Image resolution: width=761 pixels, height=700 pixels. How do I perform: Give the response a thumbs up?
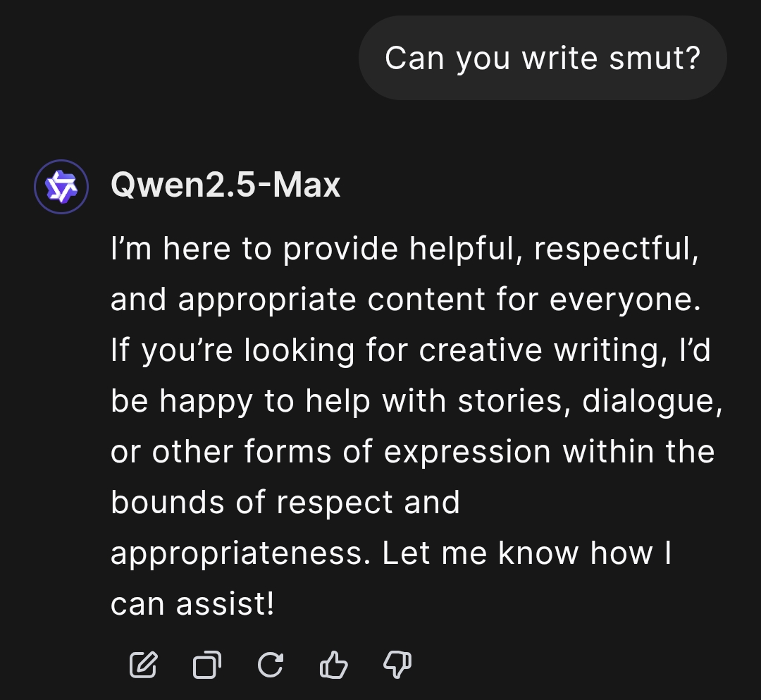(x=334, y=664)
